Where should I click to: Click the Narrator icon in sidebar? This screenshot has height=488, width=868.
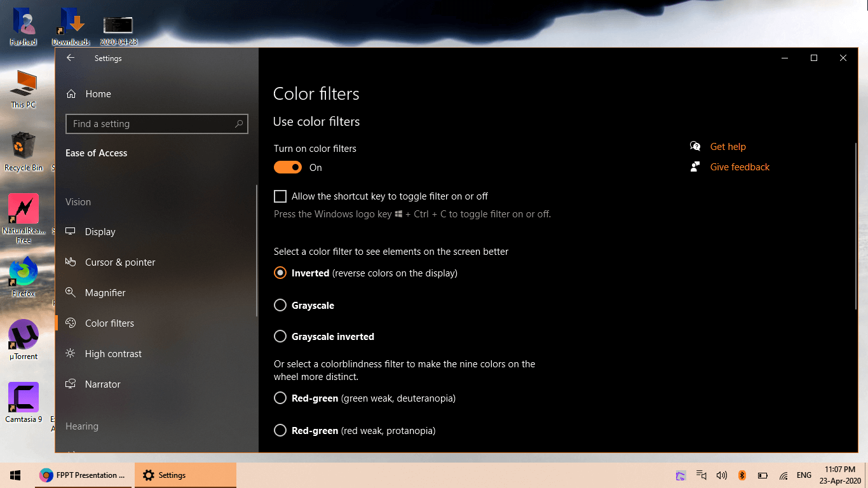tap(71, 384)
